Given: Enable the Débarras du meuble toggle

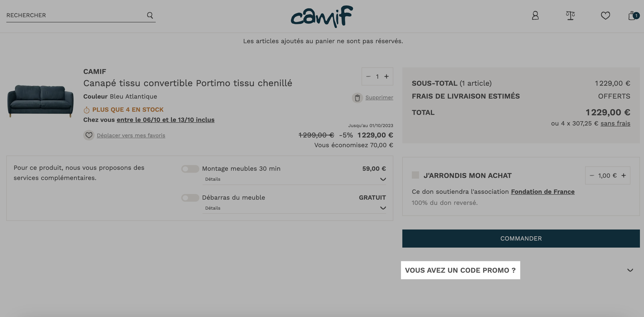Looking at the screenshot, I should [190, 198].
